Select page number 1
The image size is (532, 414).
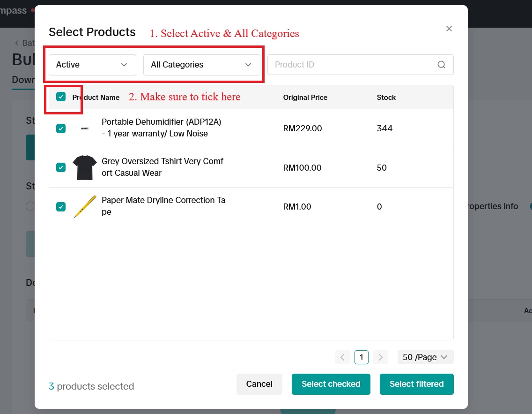(x=362, y=357)
